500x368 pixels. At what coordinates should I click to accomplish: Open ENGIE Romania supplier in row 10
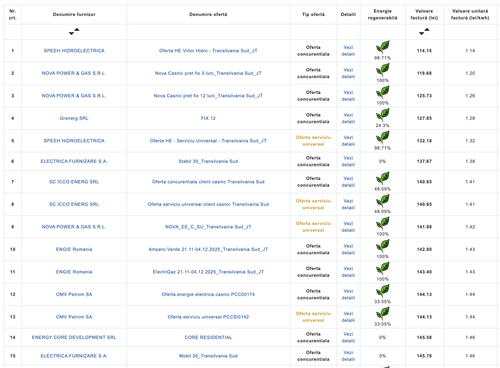74,249
